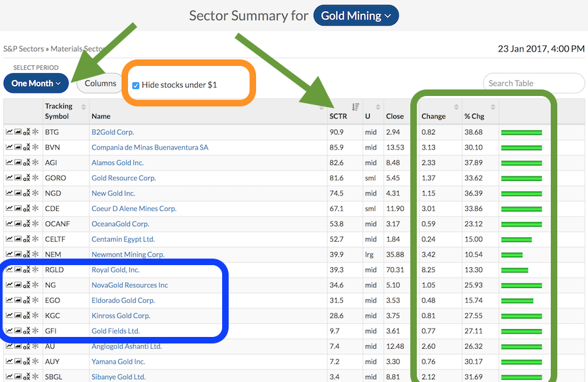Open the Kinross Gold Corp. link
This screenshot has width=588, height=382.
[121, 315]
